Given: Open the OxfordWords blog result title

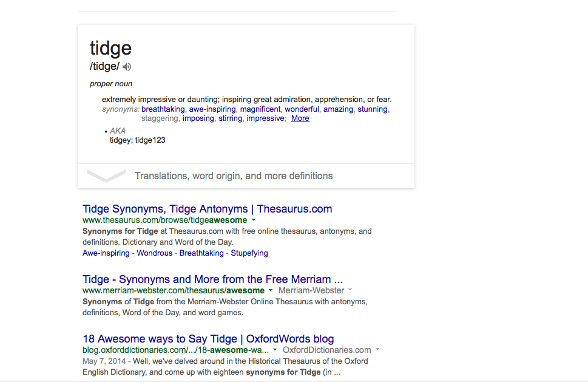Looking at the screenshot, I should point(208,339).
